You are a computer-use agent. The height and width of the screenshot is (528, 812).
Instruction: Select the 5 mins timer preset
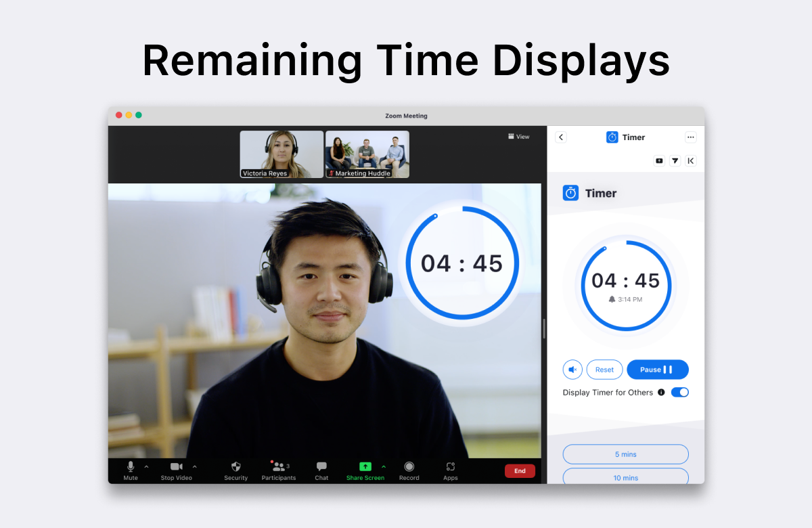[625, 454]
